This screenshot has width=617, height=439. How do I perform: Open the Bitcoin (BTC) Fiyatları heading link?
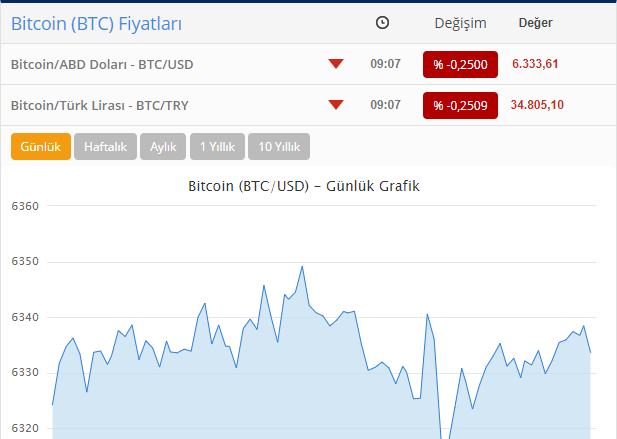coord(96,24)
